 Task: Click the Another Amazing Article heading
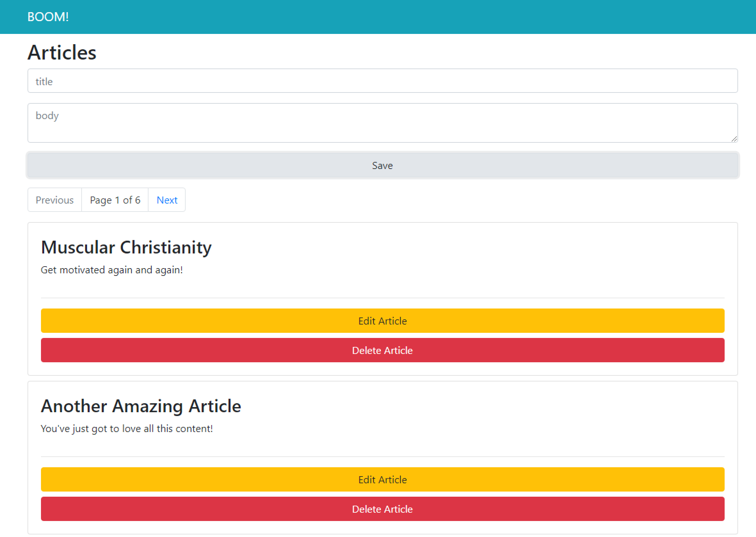tap(141, 406)
